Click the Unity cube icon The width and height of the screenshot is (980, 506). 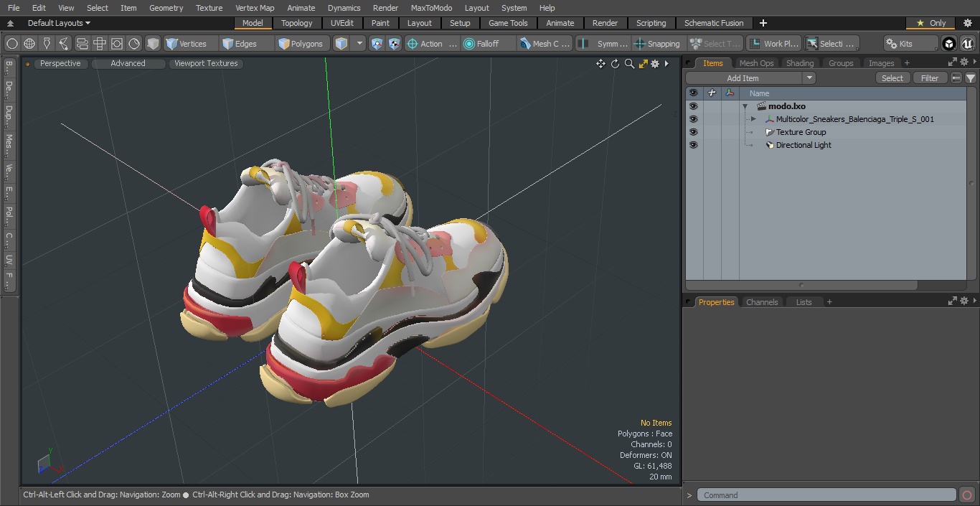click(x=949, y=44)
